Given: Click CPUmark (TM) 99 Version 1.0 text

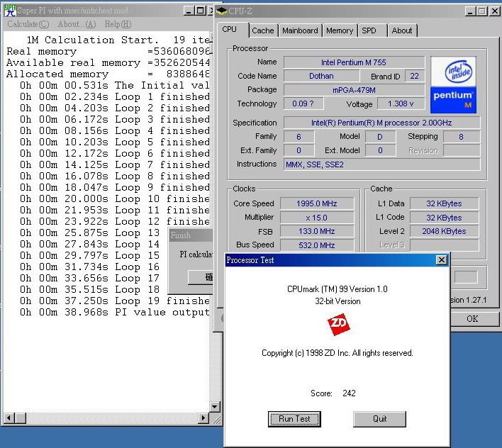Looking at the screenshot, I should 338,289.
